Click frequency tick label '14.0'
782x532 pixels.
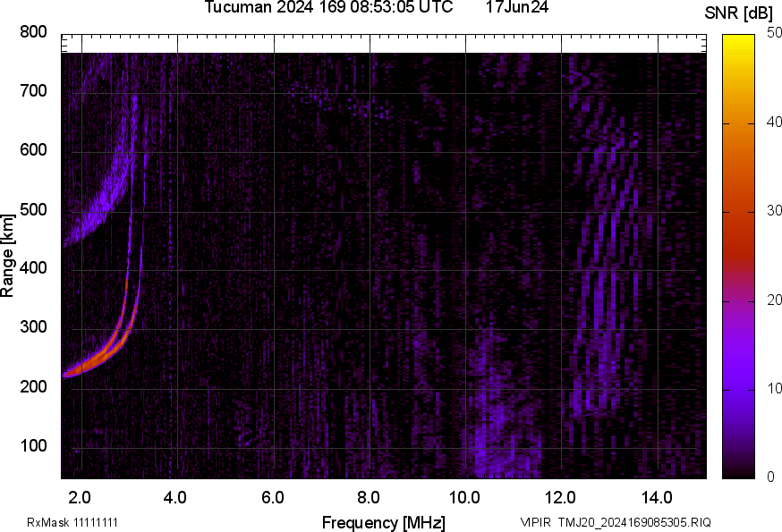click(x=657, y=497)
